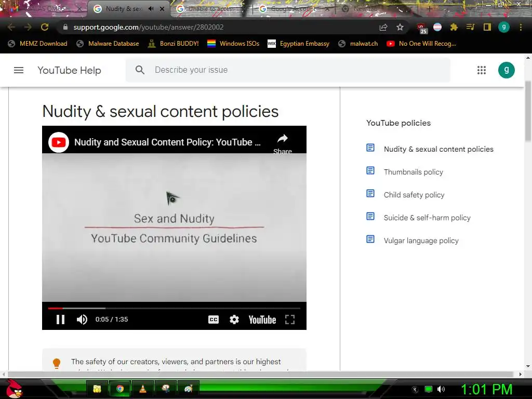Click the Describe your issue search field
The height and width of the screenshot is (399, 532).
[288, 70]
